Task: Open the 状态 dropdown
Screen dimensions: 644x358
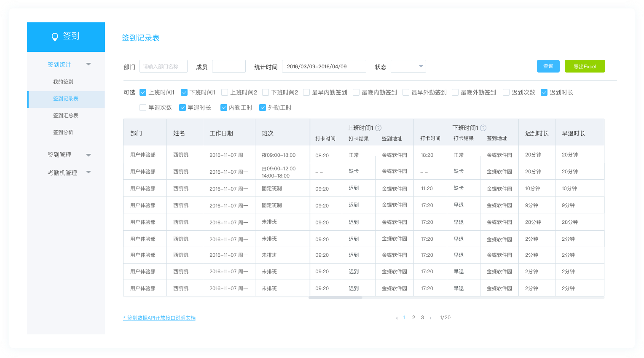Action: (408, 66)
